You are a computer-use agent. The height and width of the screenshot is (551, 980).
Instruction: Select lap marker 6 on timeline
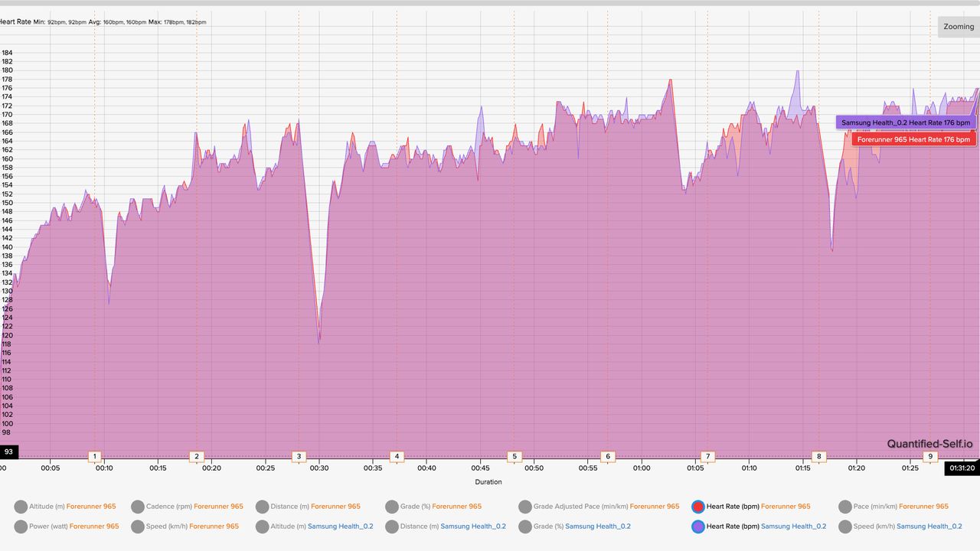608,457
